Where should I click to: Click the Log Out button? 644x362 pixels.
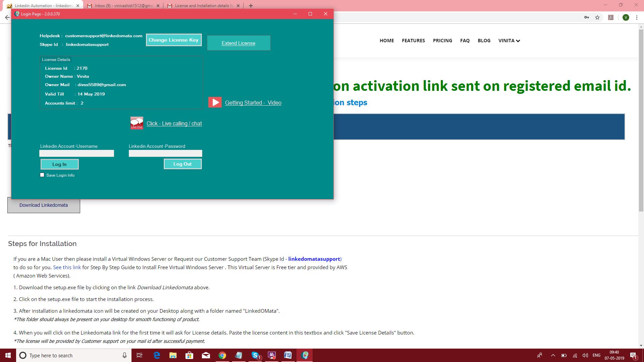pyautogui.click(x=182, y=164)
